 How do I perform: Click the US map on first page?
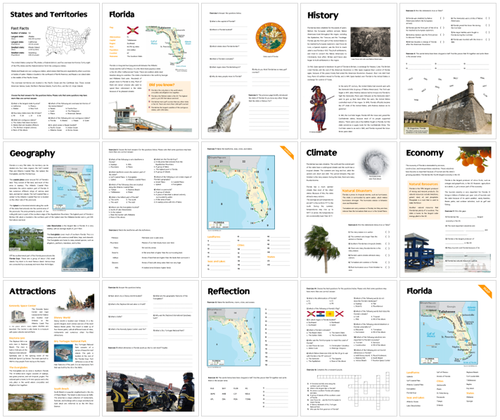point(68,41)
